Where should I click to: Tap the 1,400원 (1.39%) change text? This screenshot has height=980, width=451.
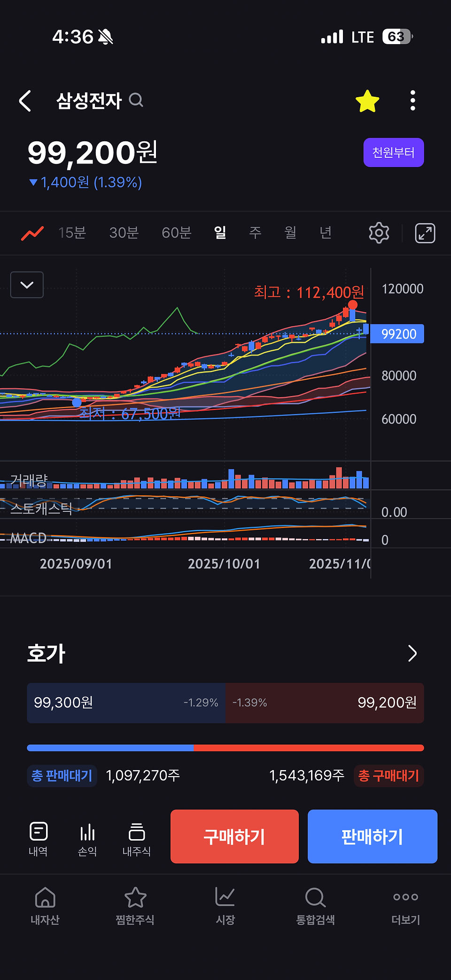(x=86, y=182)
